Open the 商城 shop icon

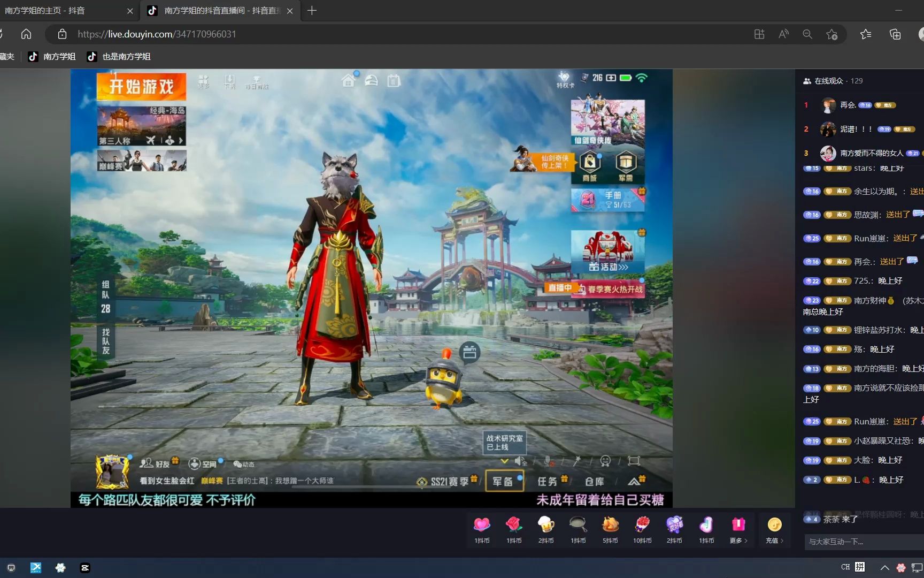point(589,167)
